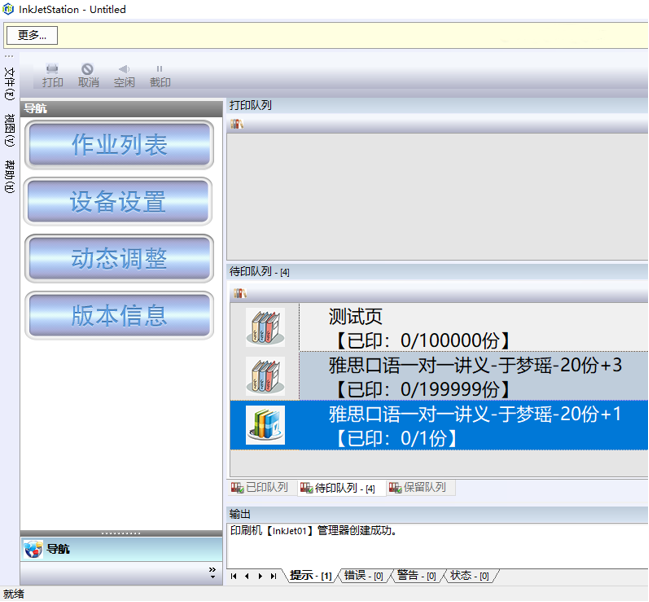Click the 截印 (Stop print) toolbar icon

tap(160, 75)
